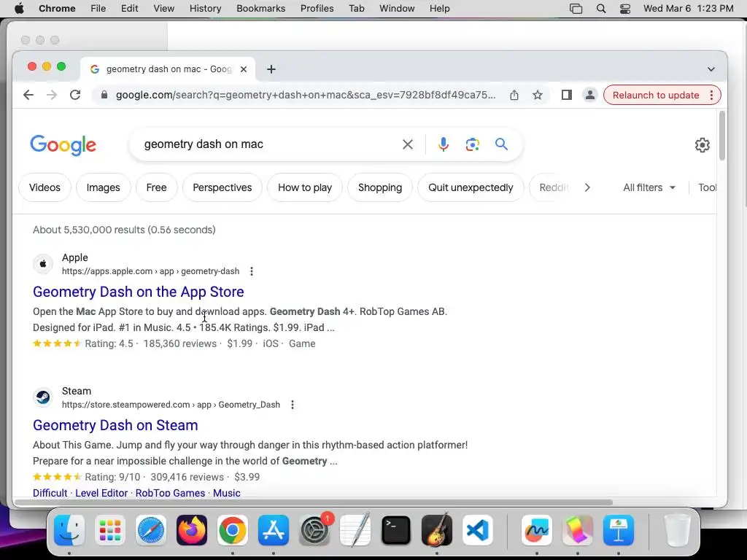Click the browser address bar URL
The image size is (747, 560).
pyautogui.click(x=306, y=95)
